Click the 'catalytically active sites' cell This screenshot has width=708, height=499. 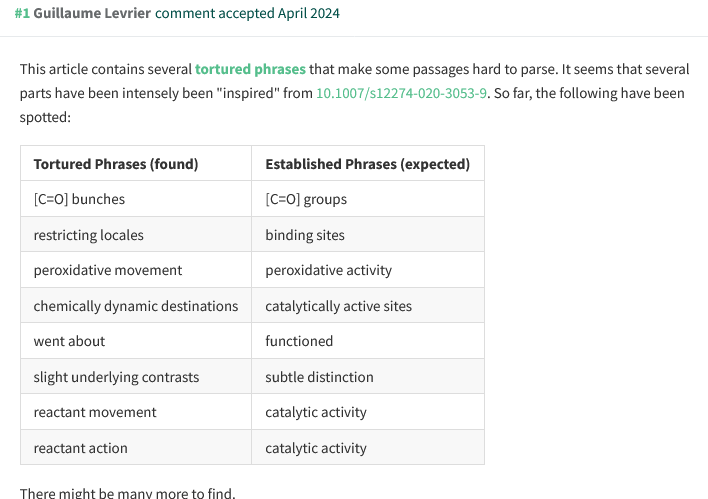point(338,306)
